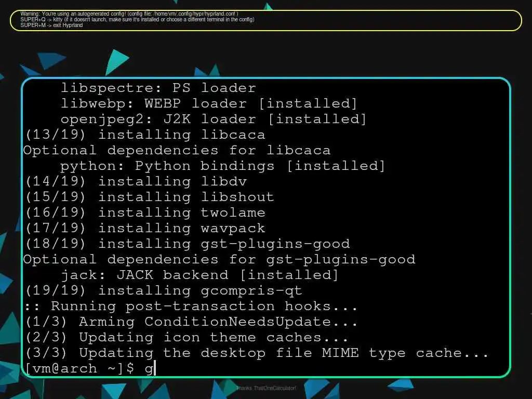The image size is (532, 399).
Task: Click the line '(19/19) installing gcompris-qt'
Action: [x=164, y=291]
